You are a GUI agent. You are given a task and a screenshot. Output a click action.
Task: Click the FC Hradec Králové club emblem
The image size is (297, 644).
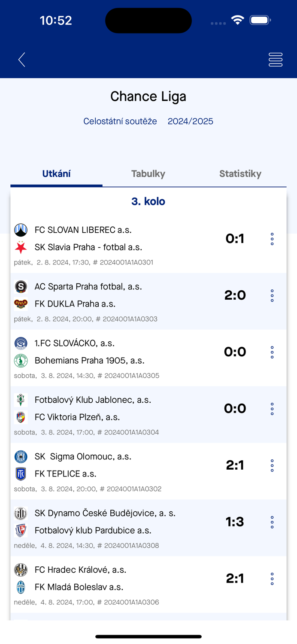(21, 570)
